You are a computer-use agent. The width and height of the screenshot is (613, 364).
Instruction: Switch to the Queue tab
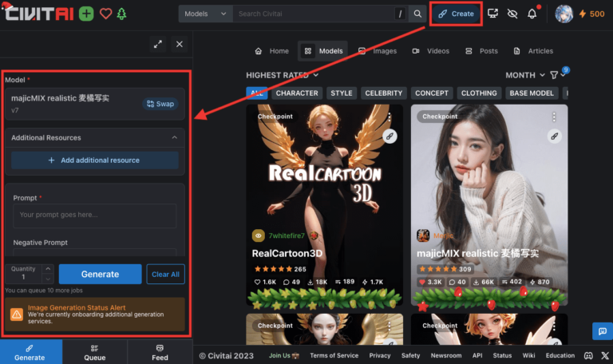[x=95, y=352]
